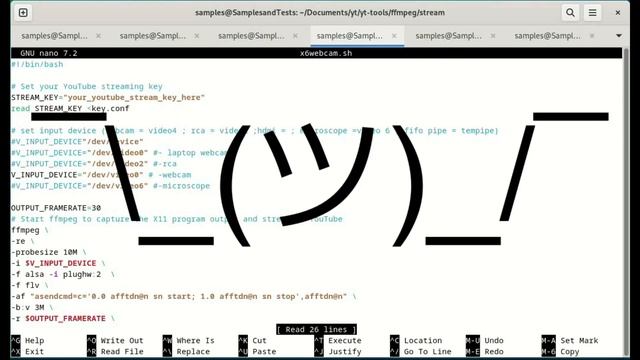Close the sixth terminal tab
640x360 pixels.
coord(592,36)
